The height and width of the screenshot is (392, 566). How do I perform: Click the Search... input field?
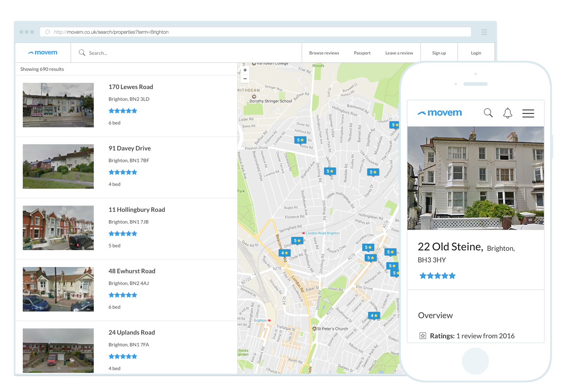[186, 53]
